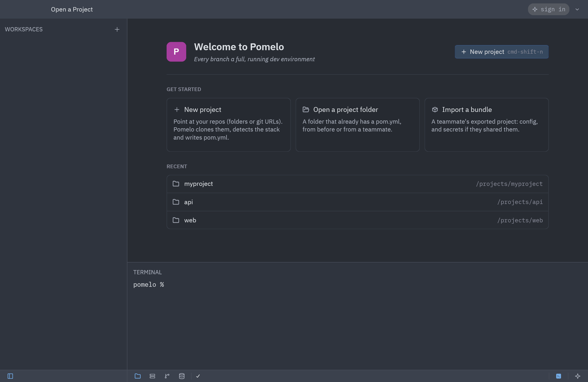588x382 pixels.
Task: Expand the dropdown chevron beside sign in
Action: click(x=577, y=9)
